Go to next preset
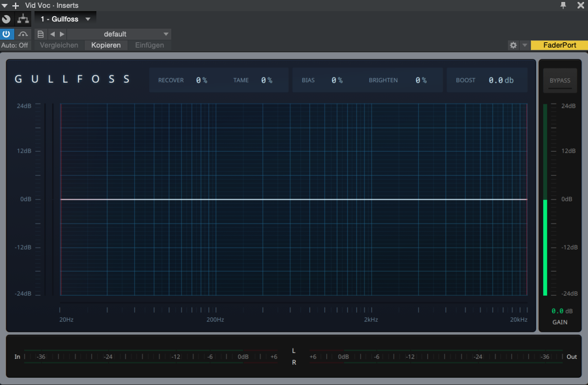Screen dimensions: 588x385 pos(63,34)
